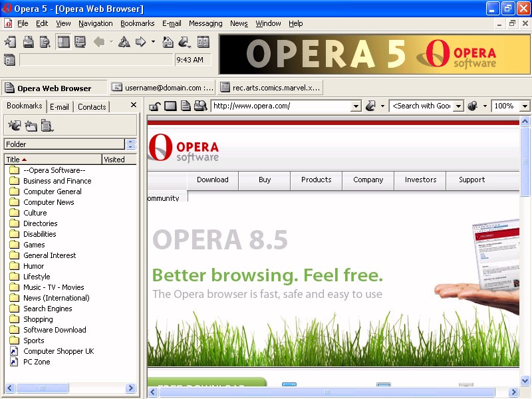Click the Folder field in bookmarks
532x399 pixels.
(x=65, y=144)
